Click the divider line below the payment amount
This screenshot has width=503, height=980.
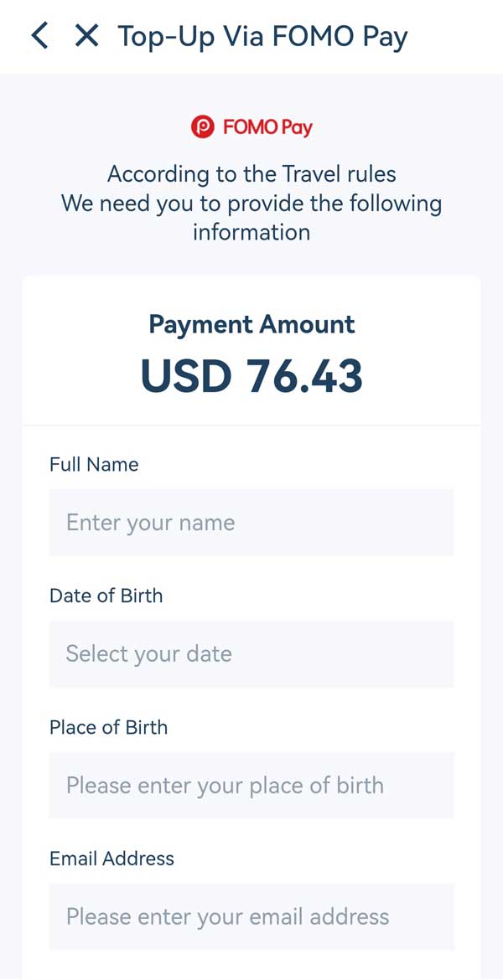click(x=251, y=426)
